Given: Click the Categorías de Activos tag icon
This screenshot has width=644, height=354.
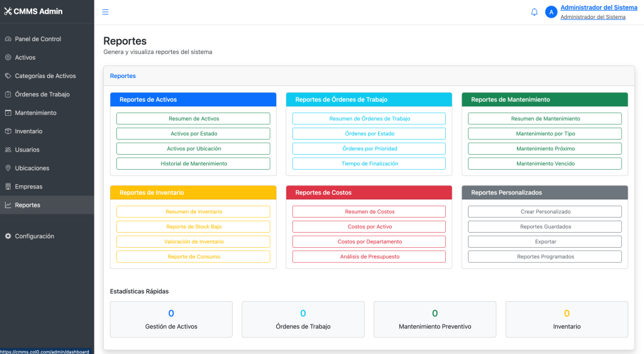Looking at the screenshot, I should [x=8, y=76].
